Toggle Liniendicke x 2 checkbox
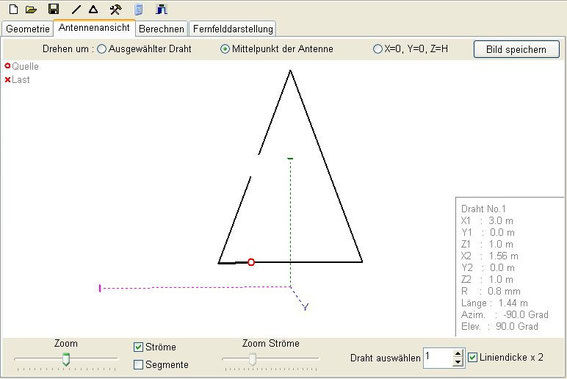Viewport: 567px width, 379px height. click(472, 357)
